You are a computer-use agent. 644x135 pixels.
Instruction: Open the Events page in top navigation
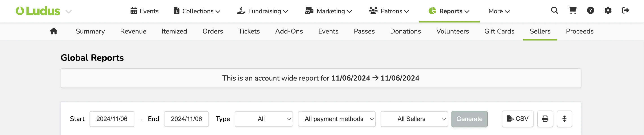144,11
